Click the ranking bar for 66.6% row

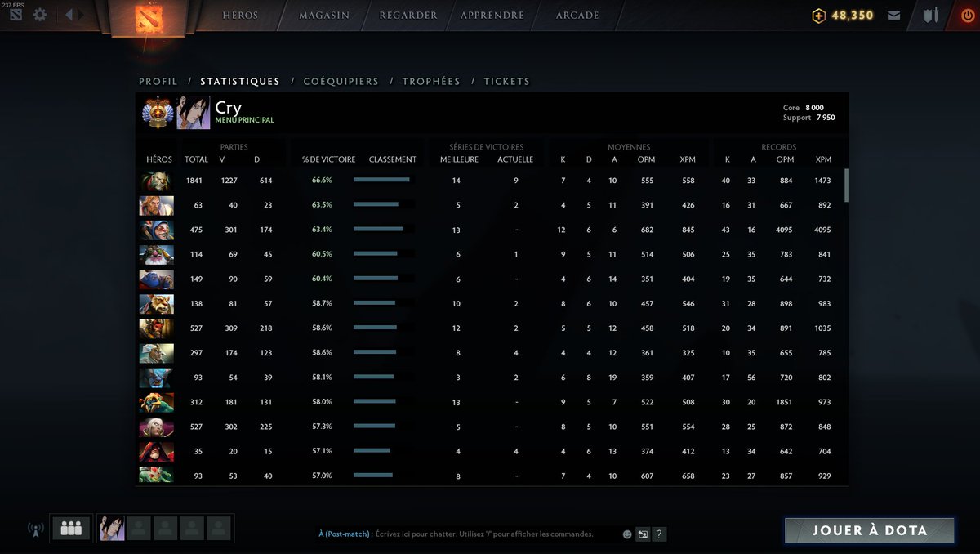coord(382,180)
